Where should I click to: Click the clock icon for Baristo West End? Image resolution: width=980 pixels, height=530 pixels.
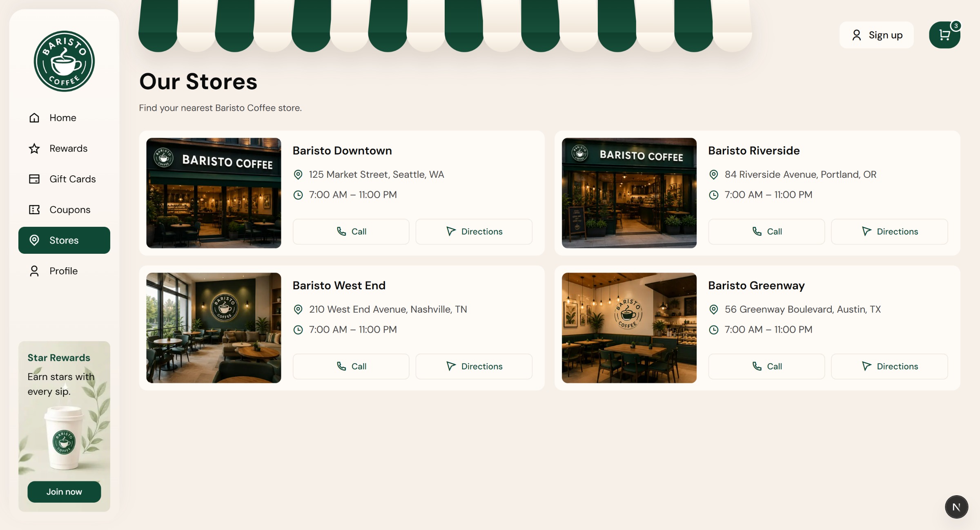point(298,330)
